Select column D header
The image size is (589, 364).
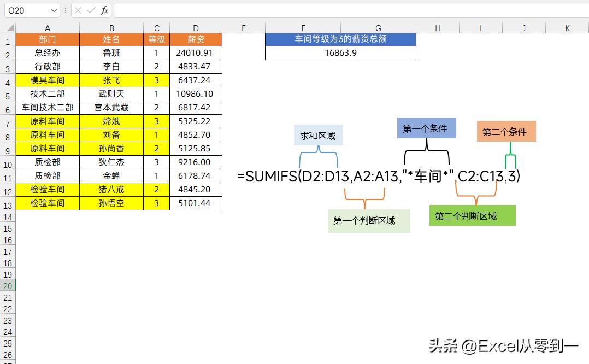tap(196, 27)
